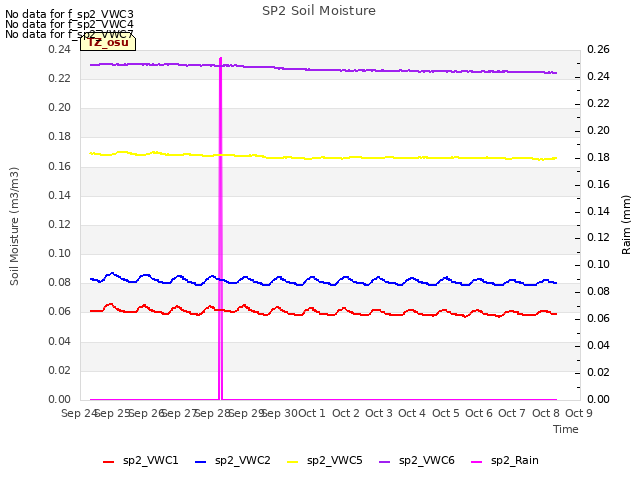Screen dimensions: 640x480
Task: Click the 'No data for f_sp2_VWC3' message
Action: 69,14
